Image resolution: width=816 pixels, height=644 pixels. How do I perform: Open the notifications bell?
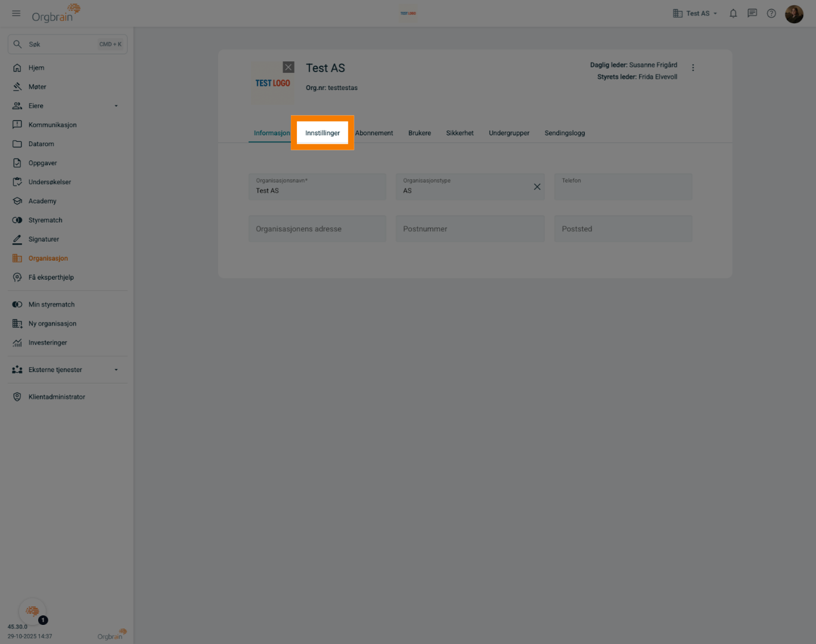733,13
